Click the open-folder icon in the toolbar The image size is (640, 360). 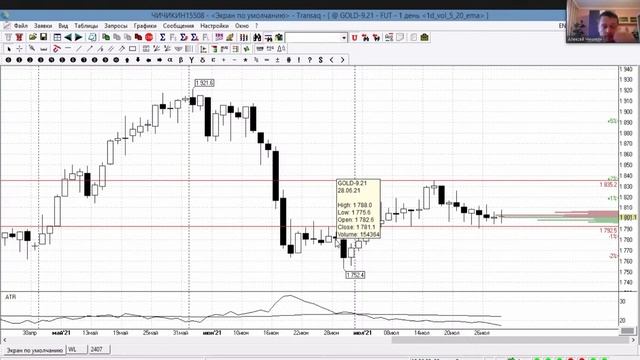33,38
